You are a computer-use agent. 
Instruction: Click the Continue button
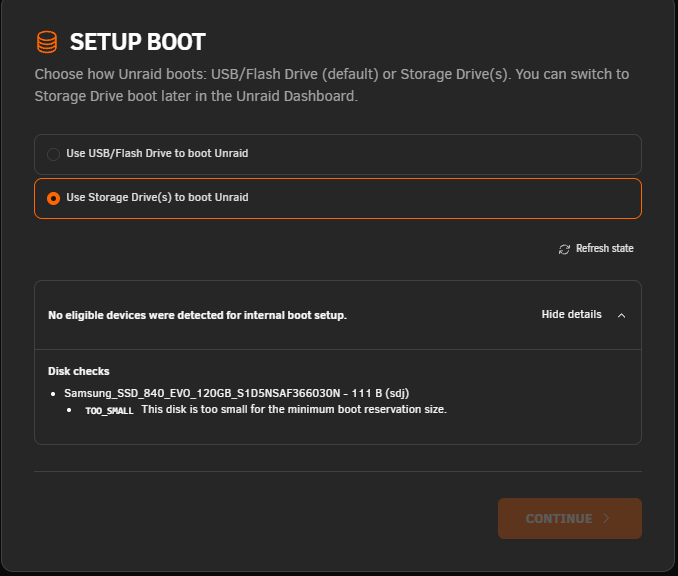coord(569,518)
